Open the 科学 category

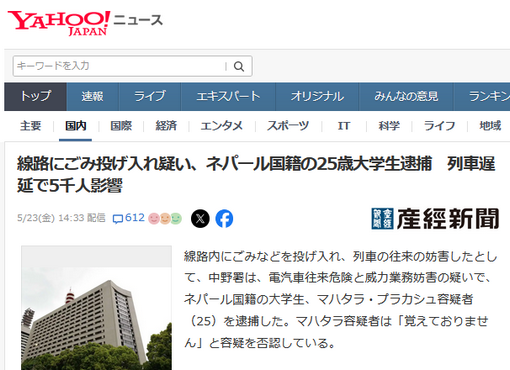(389, 126)
